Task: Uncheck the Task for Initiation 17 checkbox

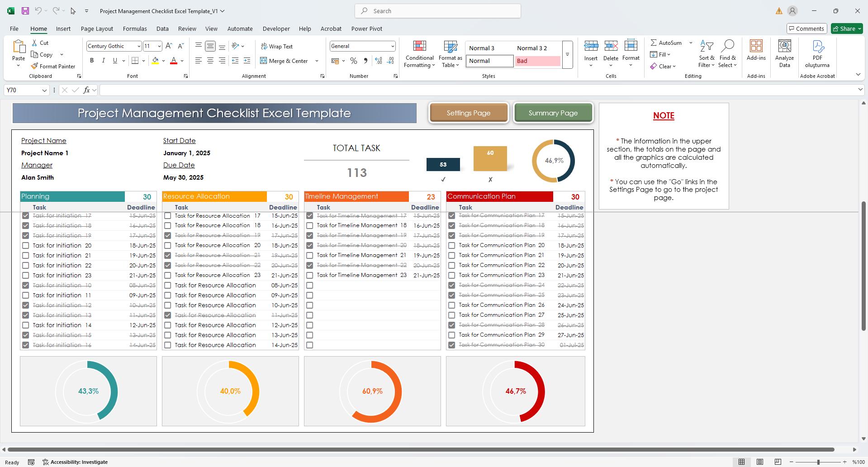Action: pyautogui.click(x=25, y=216)
